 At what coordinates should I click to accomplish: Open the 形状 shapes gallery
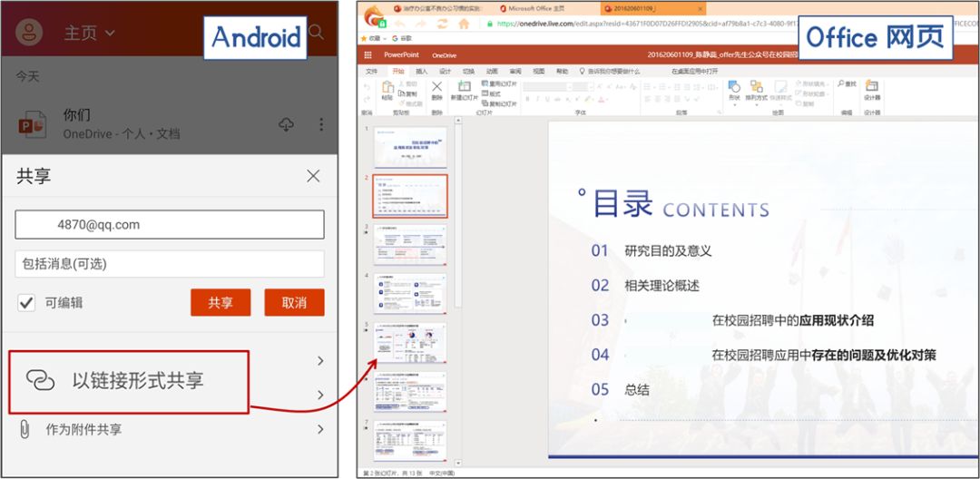734,92
